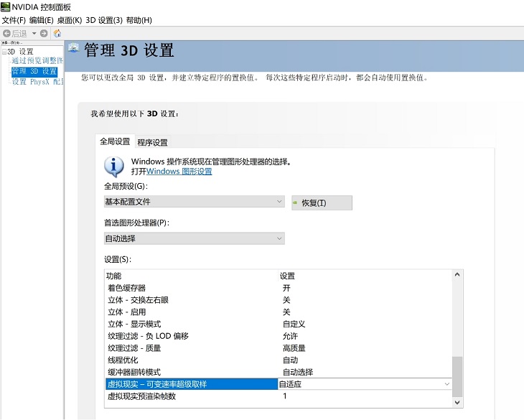The height and width of the screenshot is (420, 524).
Task: Open the 帮助(H) menu
Action: tap(139, 20)
